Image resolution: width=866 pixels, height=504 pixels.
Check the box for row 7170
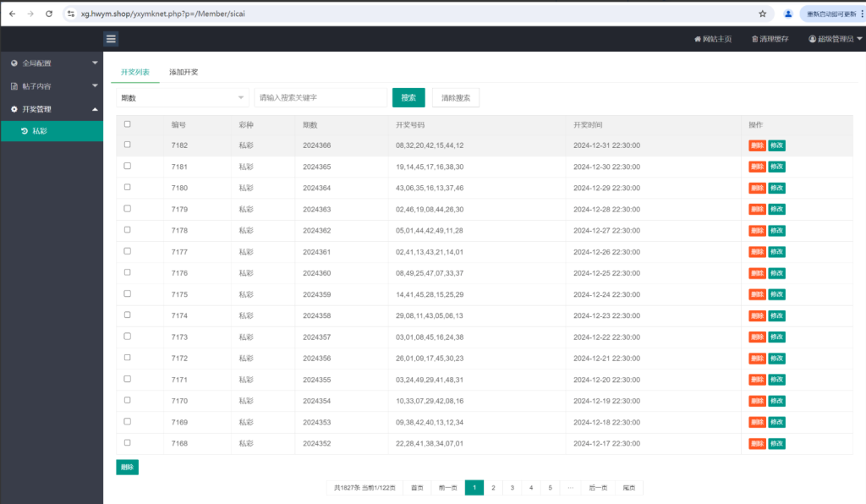pyautogui.click(x=128, y=400)
